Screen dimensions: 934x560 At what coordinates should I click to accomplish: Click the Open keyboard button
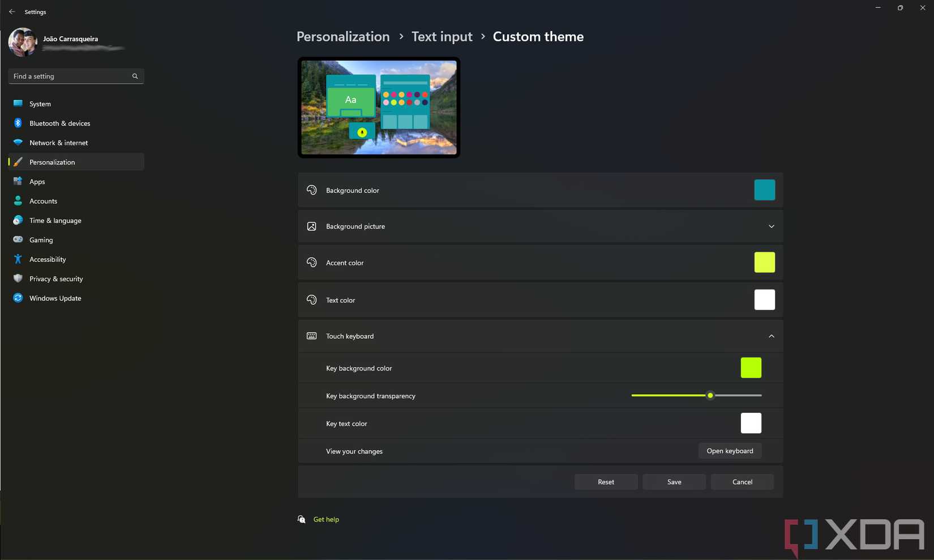pos(730,451)
